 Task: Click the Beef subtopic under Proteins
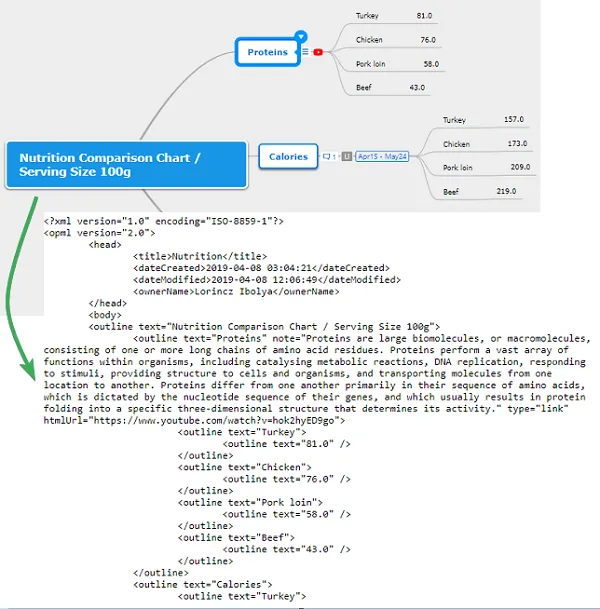(x=364, y=88)
